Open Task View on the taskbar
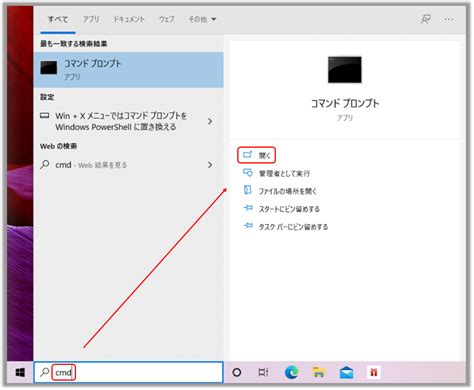Image resolution: width=474 pixels, height=390 pixels. tap(263, 372)
